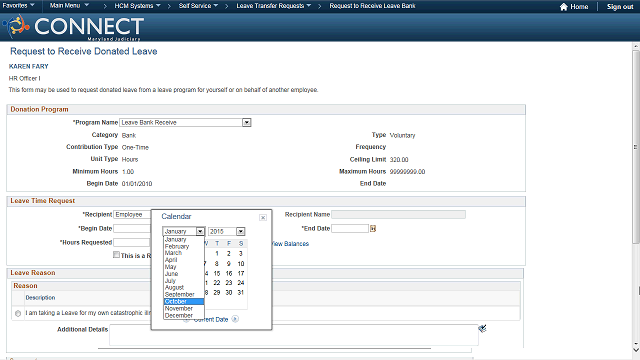Select August in the month list
Viewport: 640px width, 360px height.
click(184, 288)
